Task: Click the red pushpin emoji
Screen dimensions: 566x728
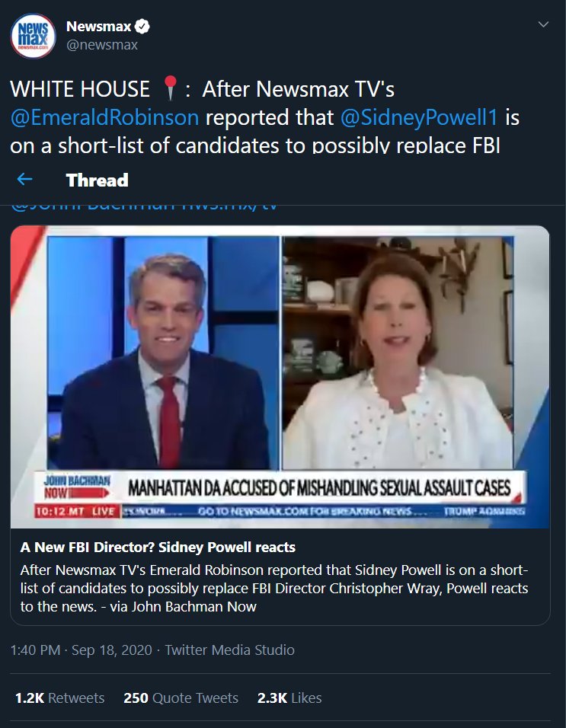Action: [x=171, y=88]
